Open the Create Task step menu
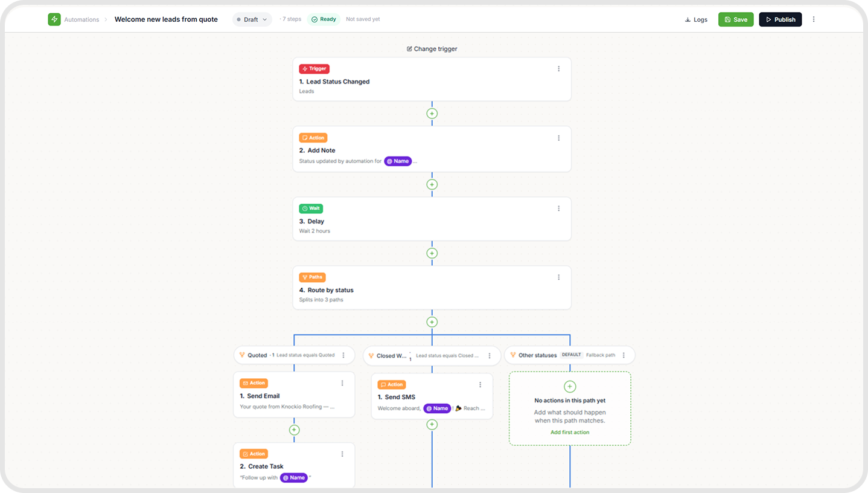 pyautogui.click(x=342, y=454)
